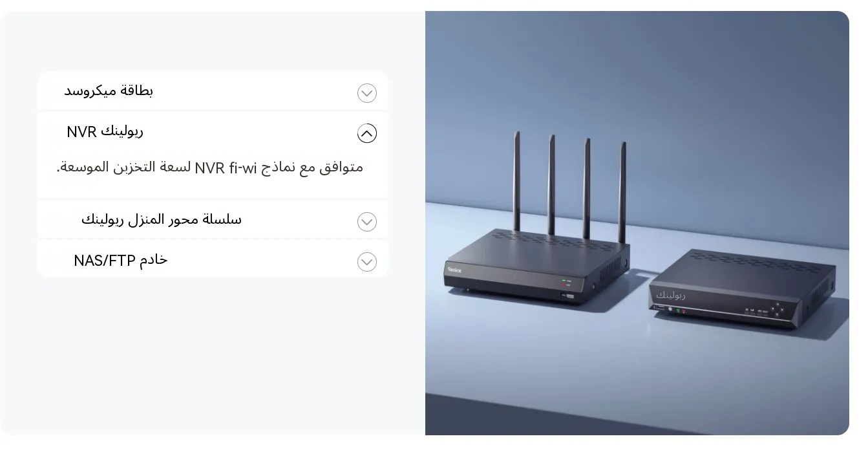Click the round power button on right device
The height and width of the screenshot is (454, 868).
pyautogui.click(x=671, y=309)
